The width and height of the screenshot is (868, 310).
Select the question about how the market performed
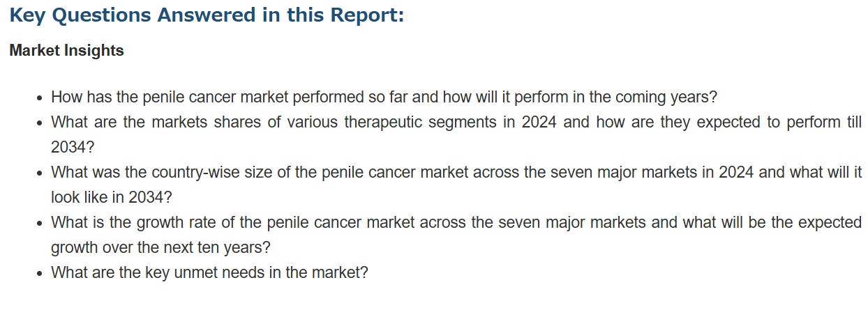click(384, 96)
